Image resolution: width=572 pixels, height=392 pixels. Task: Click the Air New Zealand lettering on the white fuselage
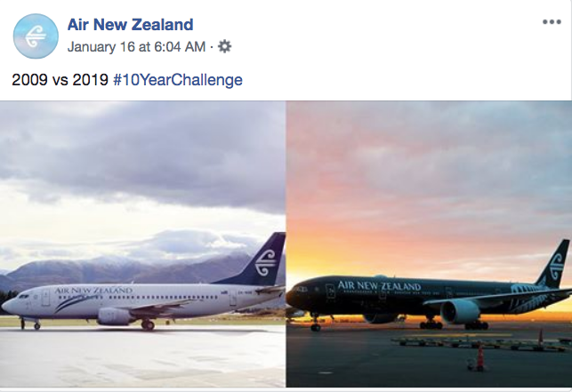[93, 290]
